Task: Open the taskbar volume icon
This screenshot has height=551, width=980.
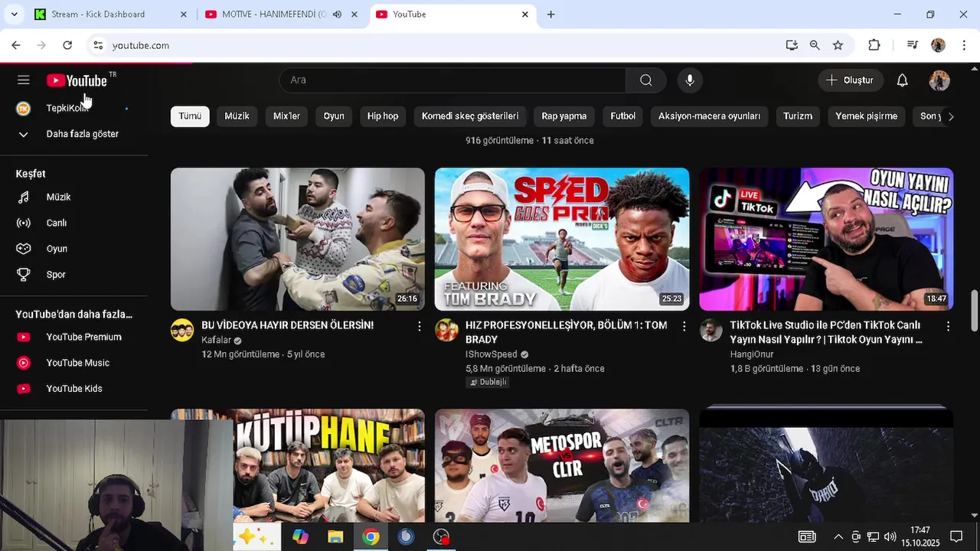Action: 890,536
